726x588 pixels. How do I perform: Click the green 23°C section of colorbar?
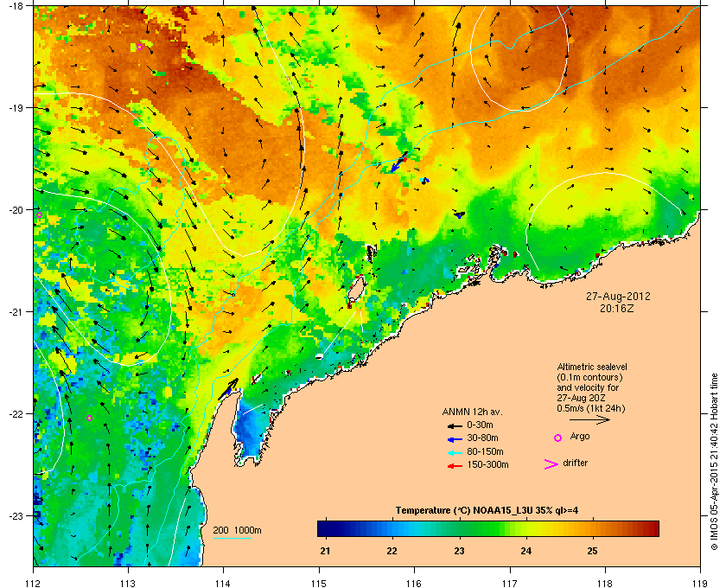tap(460, 528)
